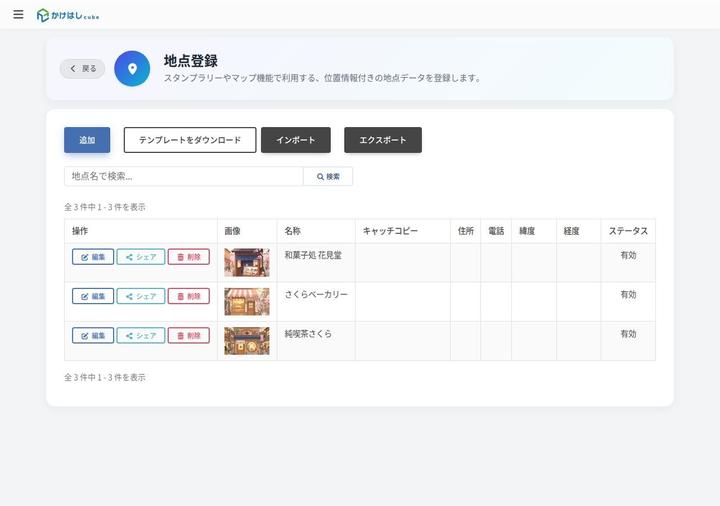The height and width of the screenshot is (506, 720).
Task: Delete the 純喫茶さくら row
Action: point(189,336)
